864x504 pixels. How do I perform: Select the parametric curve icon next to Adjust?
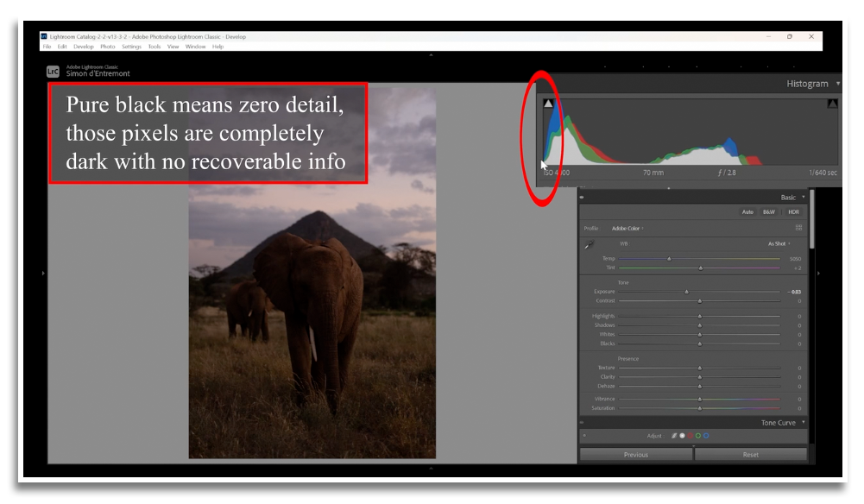tap(674, 436)
